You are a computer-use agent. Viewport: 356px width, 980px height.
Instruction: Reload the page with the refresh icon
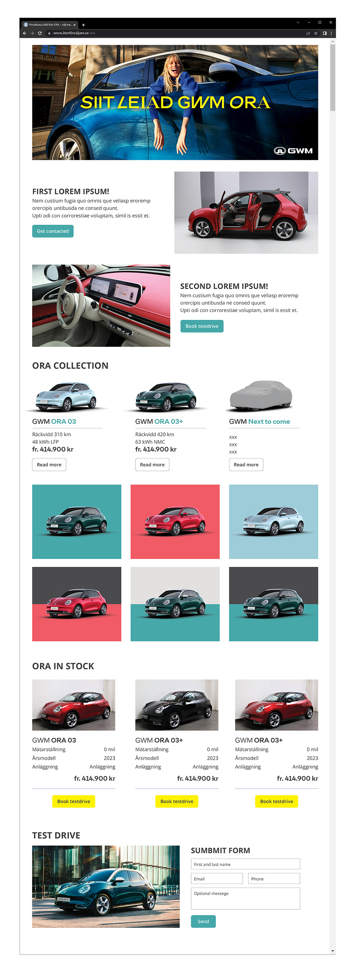coord(40,33)
